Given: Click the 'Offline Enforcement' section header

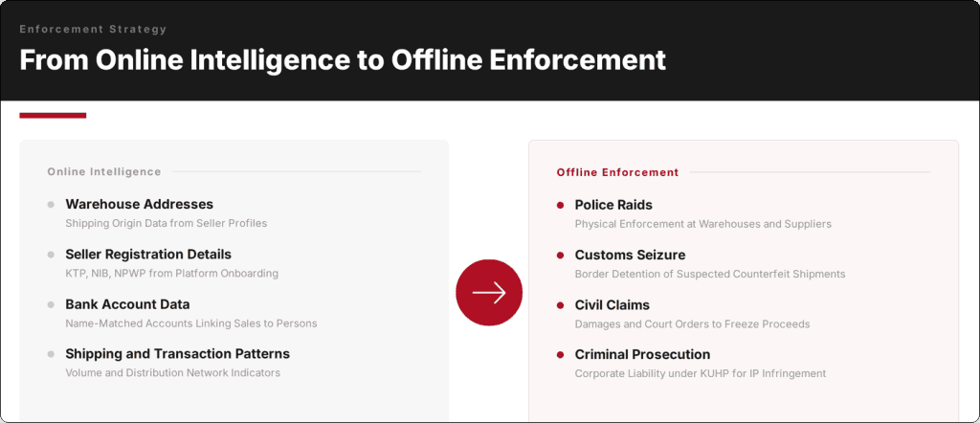Looking at the screenshot, I should 617,172.
